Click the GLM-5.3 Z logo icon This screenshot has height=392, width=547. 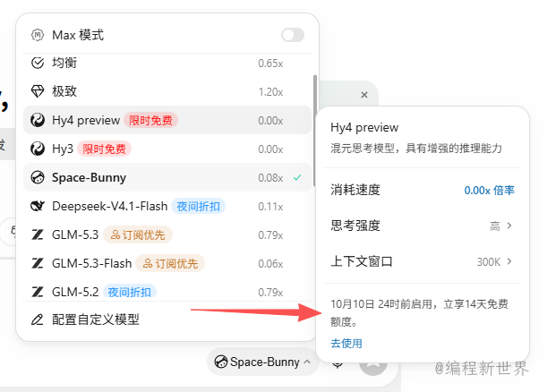pos(38,234)
